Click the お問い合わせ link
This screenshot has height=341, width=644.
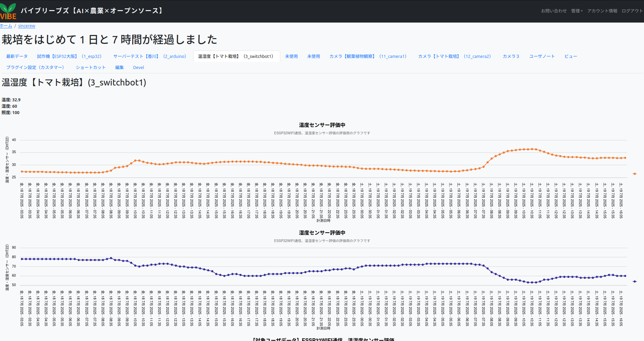click(x=553, y=10)
